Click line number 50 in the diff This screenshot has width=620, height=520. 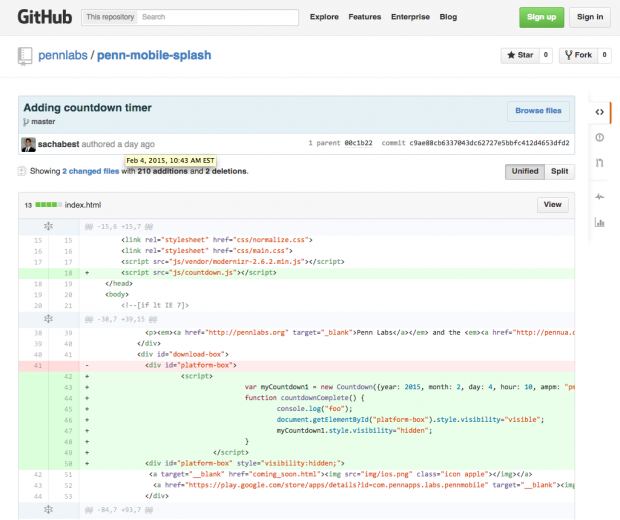pos(68,463)
